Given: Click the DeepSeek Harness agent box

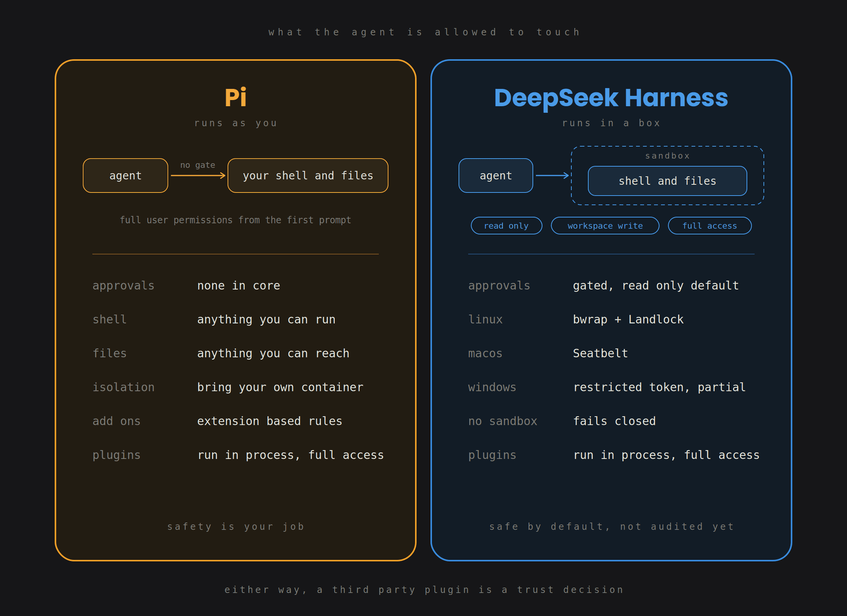Looking at the screenshot, I should (x=496, y=176).
